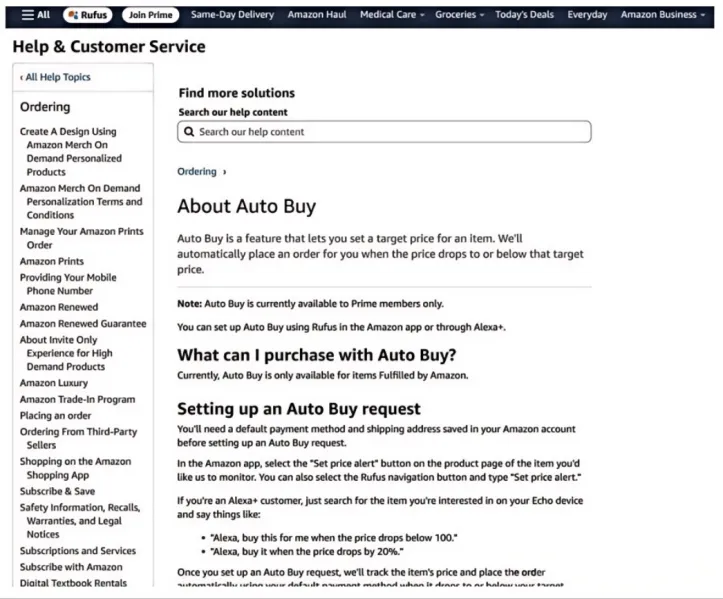
Task: Click the Ordering breadcrumb link
Action: [197, 172]
